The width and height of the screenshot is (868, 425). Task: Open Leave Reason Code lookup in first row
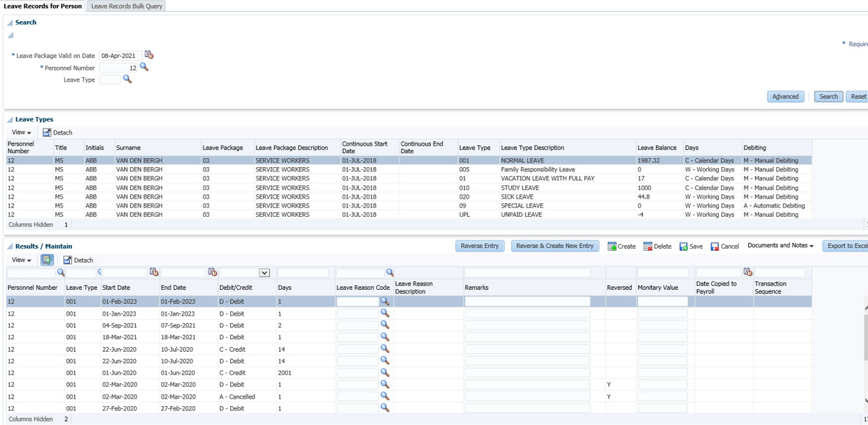[x=385, y=302]
